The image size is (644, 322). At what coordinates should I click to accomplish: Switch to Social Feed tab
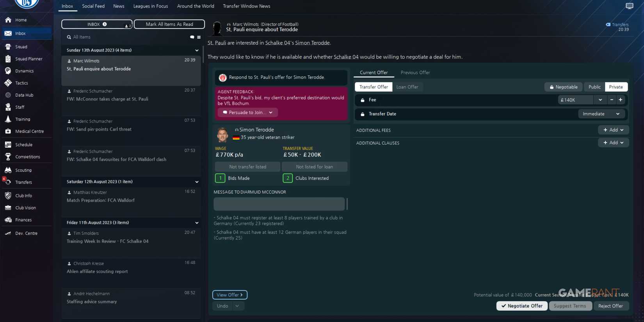93,6
